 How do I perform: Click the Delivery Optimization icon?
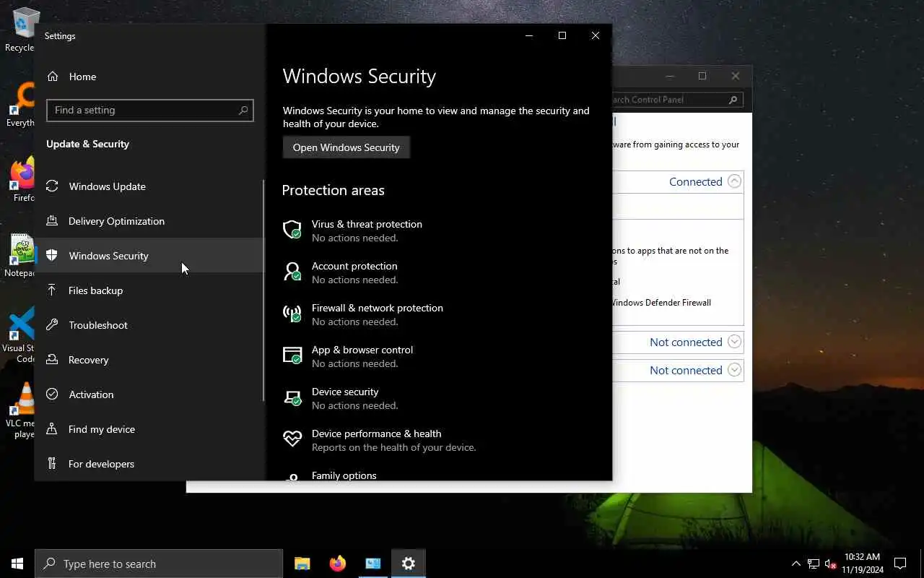pos(52,221)
